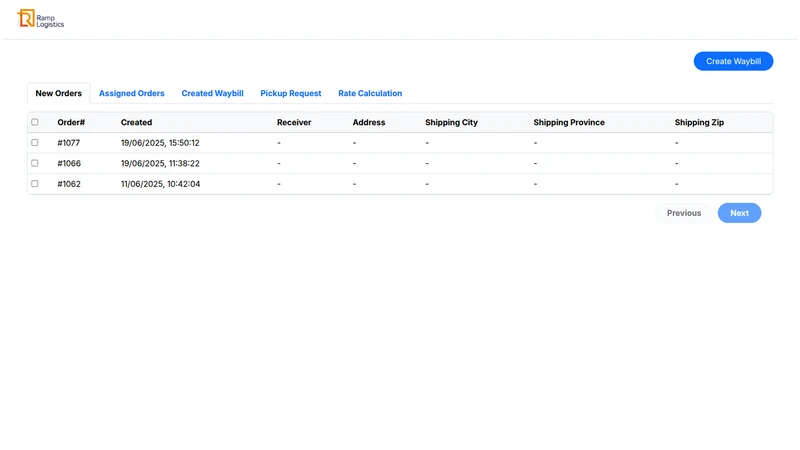800x450 pixels.
Task: Go to the Pickup Request tab
Action: pos(291,93)
